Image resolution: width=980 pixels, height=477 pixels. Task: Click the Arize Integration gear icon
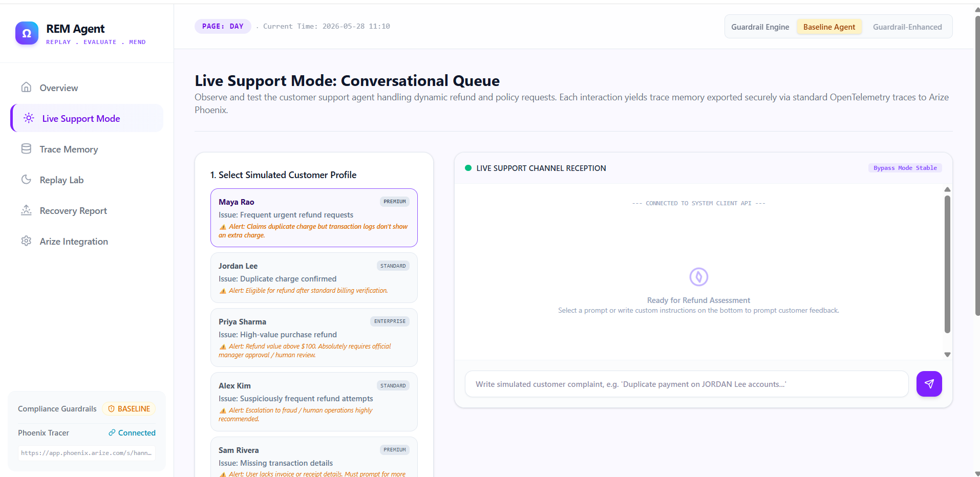click(26, 241)
